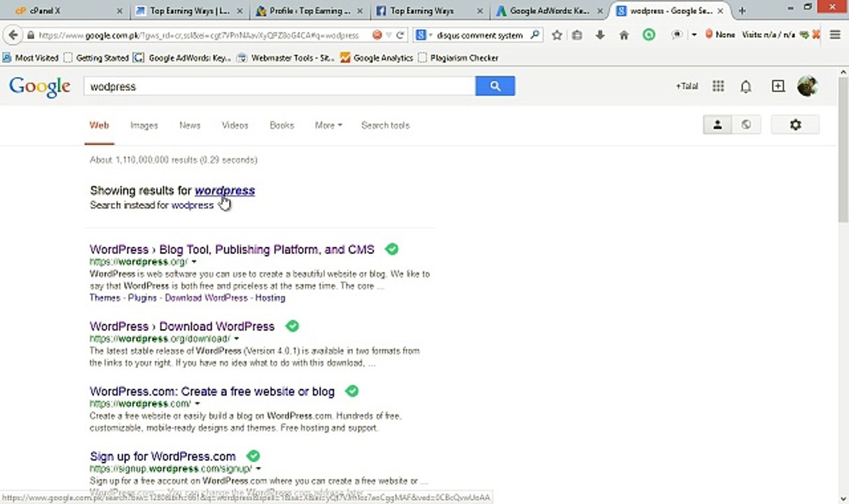Switch to the Profile ‹ Top Earning tab
849x504 pixels.
click(309, 10)
